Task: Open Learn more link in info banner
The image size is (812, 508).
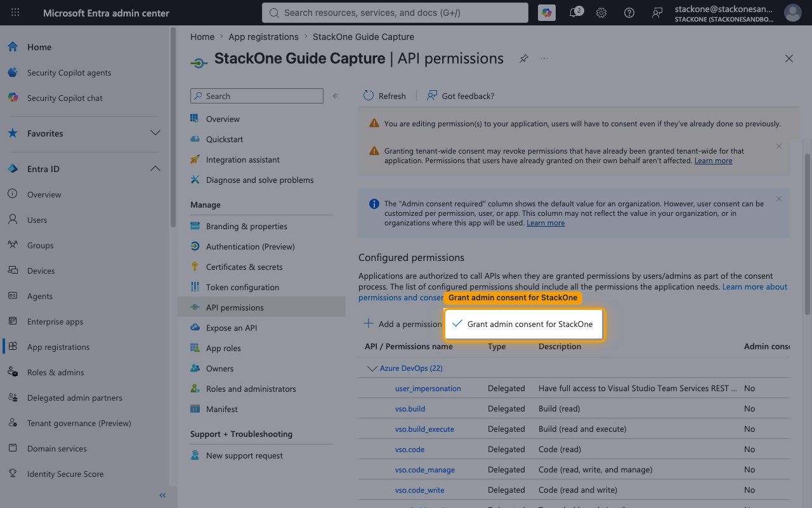Action: [x=546, y=223]
